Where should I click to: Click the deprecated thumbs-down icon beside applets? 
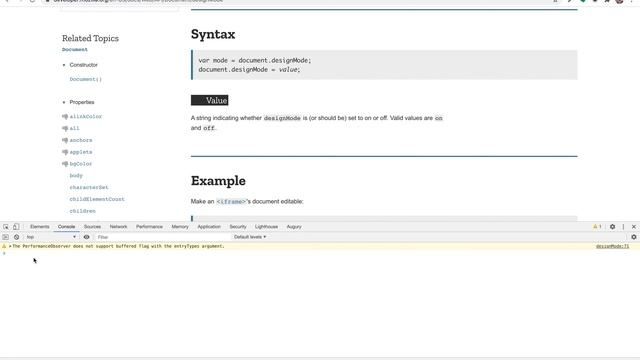tap(65, 152)
